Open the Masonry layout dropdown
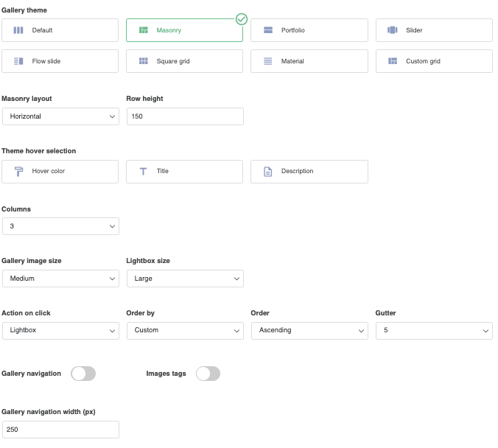The height and width of the screenshot is (448, 498). [x=60, y=116]
